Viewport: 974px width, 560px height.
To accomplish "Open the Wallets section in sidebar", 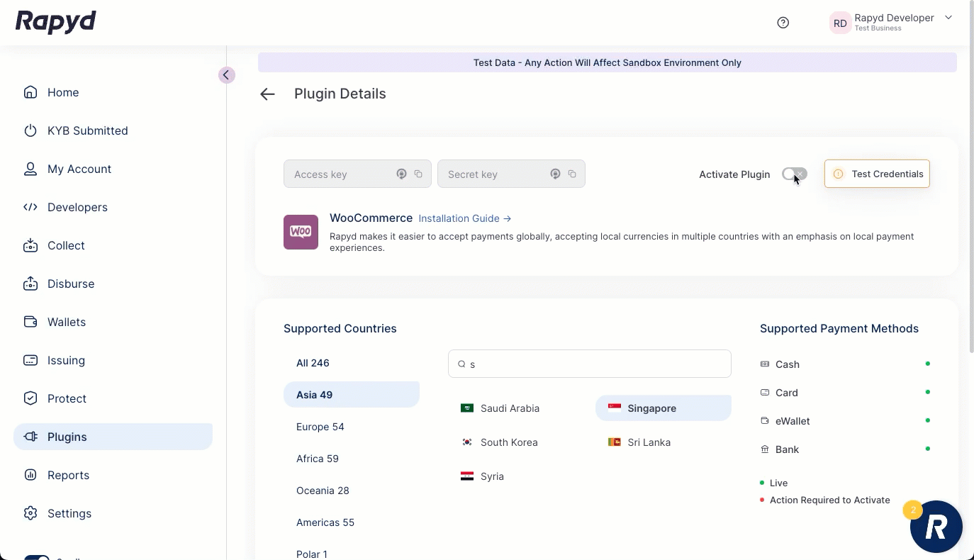I will point(66,322).
